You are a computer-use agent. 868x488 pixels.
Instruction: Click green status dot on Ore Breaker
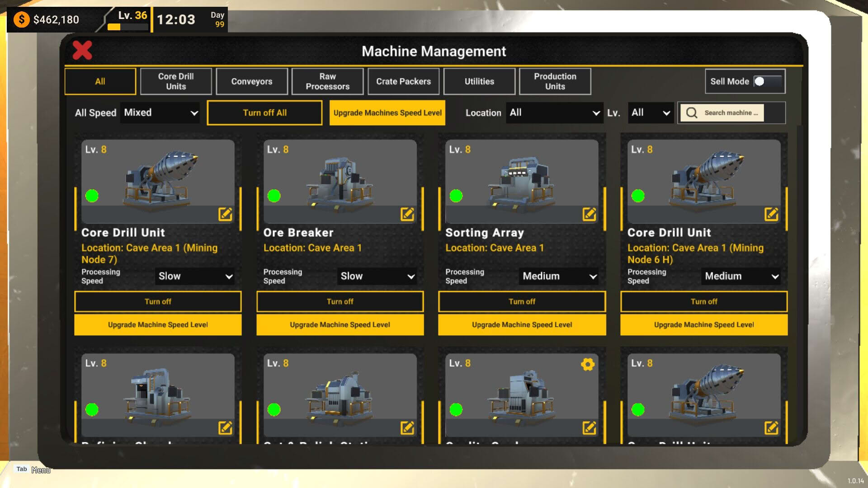click(x=274, y=196)
